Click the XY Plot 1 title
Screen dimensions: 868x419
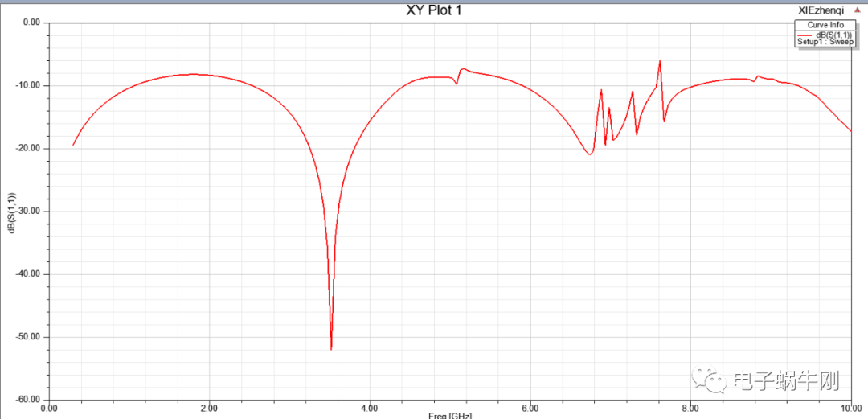[x=434, y=10]
